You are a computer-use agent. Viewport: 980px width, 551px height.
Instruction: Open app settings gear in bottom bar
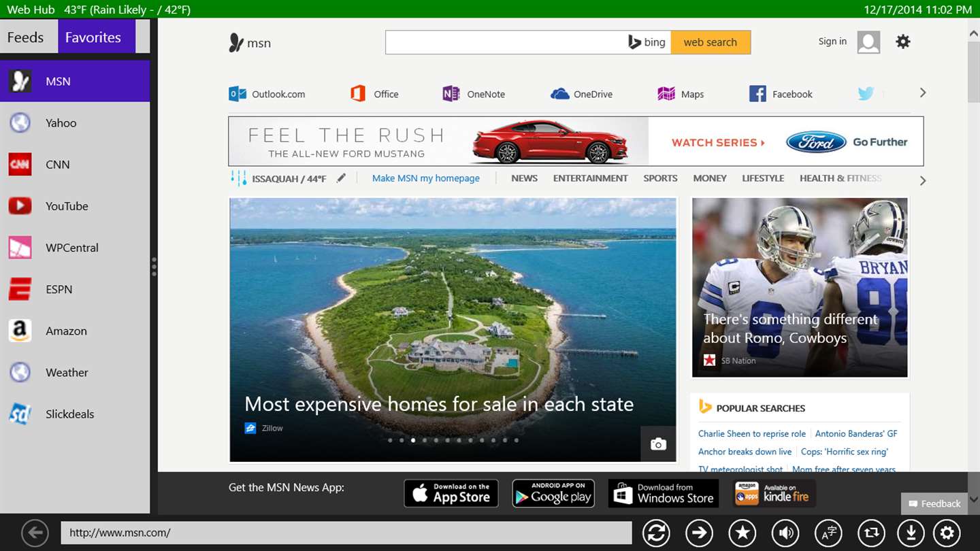pyautogui.click(x=947, y=533)
